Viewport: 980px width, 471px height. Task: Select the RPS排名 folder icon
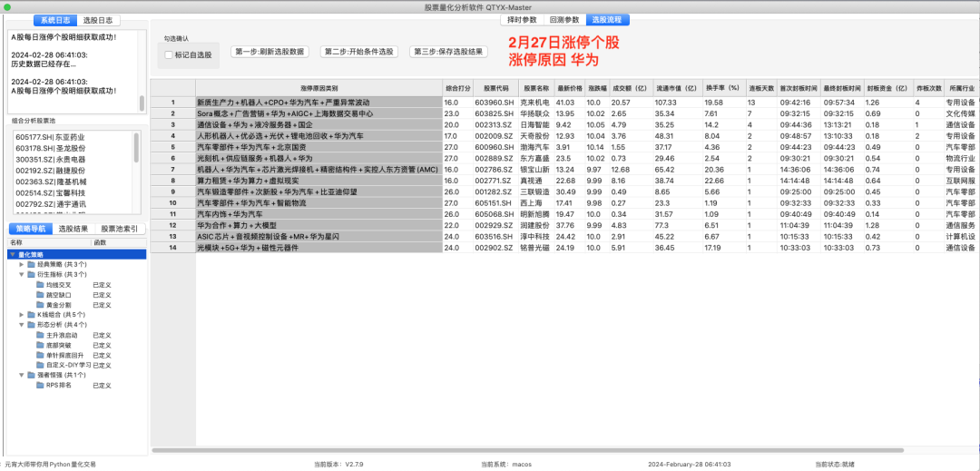point(41,386)
